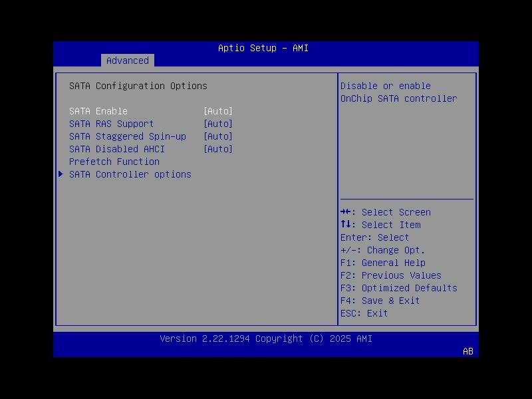Select the SATA RAS Support option
532x399 pixels.
coord(111,124)
